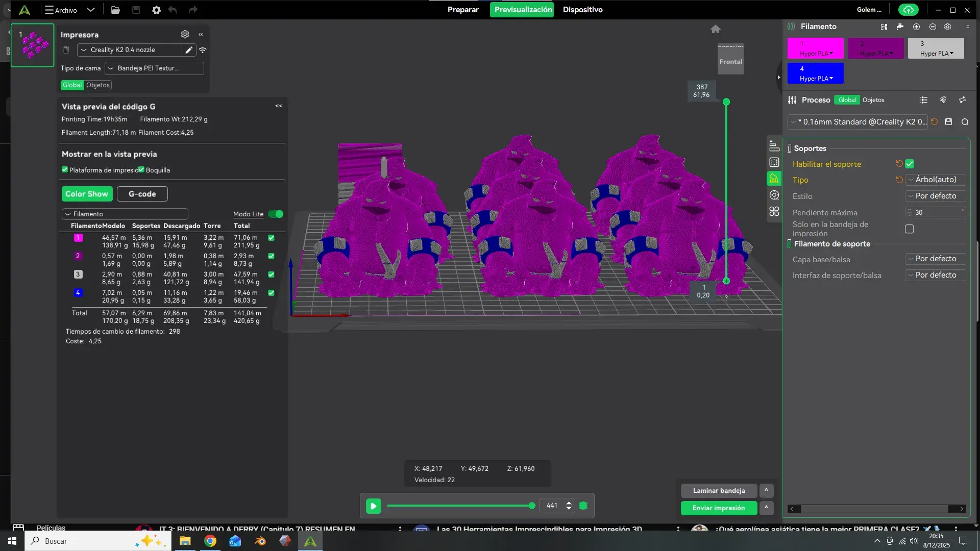Open Interfaz de soporte/balsa dropdown
This screenshot has width=980, height=551.
click(936, 275)
